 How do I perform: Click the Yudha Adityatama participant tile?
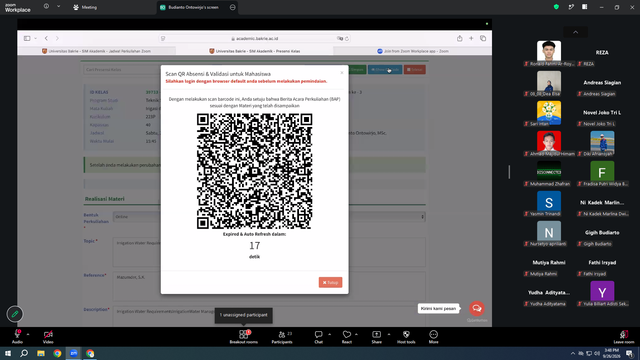coord(549,293)
